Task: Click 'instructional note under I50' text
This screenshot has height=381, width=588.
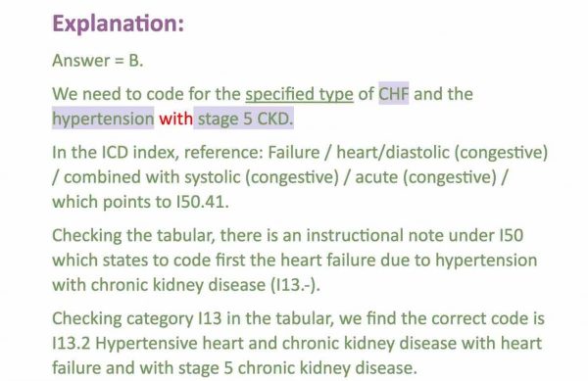Action: coord(415,236)
